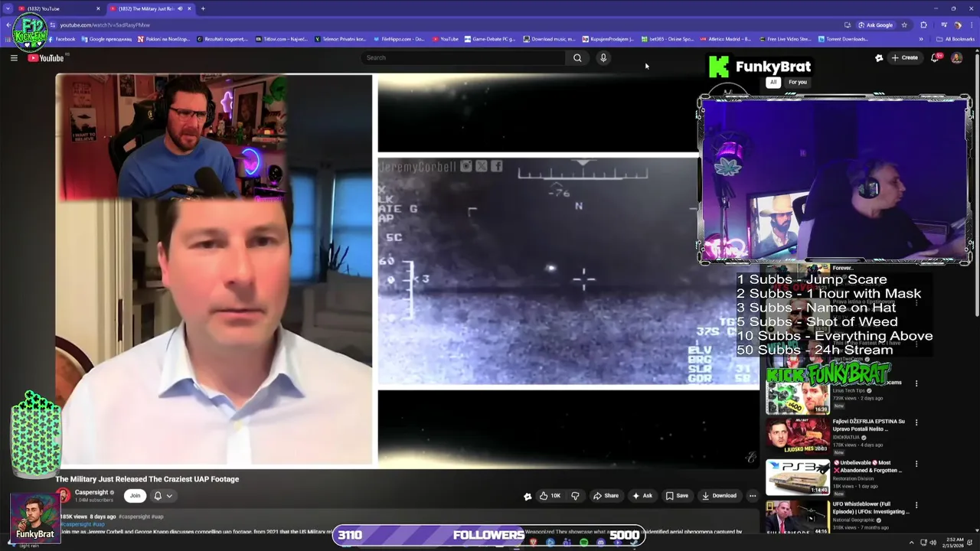Open the Fajlovi DŽEFRIJA EPSTINA video thumbnail
The height and width of the screenshot is (551, 980).
(x=798, y=435)
